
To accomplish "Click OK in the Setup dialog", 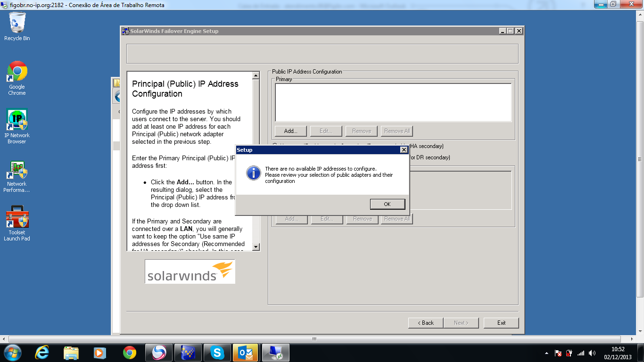I will [x=388, y=204].
